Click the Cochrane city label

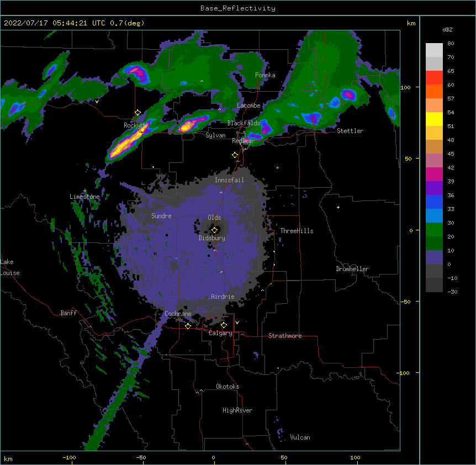point(178,314)
